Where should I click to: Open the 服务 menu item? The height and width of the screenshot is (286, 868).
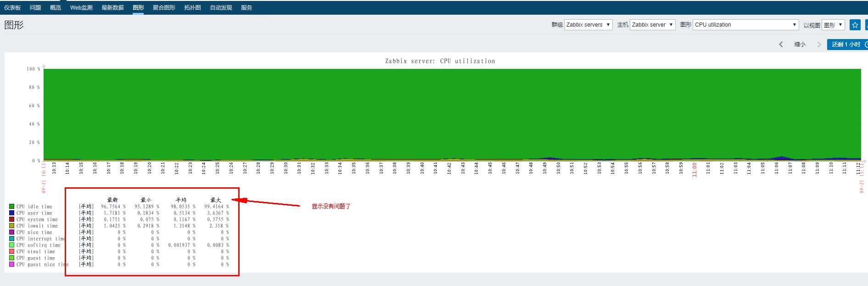tap(246, 7)
